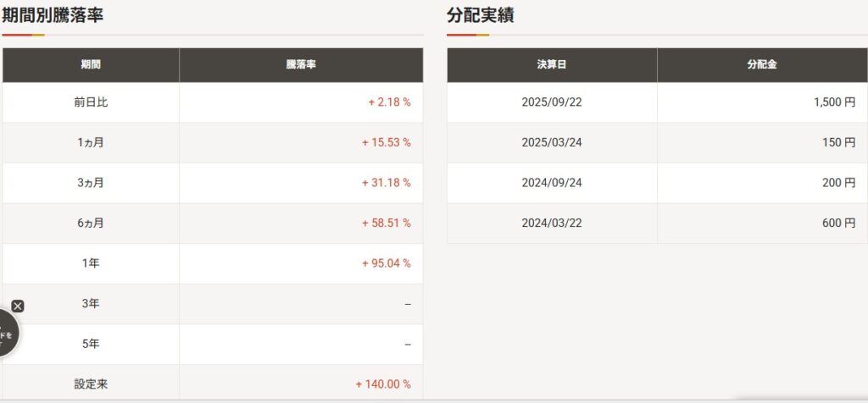Click the 期間 column header

click(x=91, y=65)
